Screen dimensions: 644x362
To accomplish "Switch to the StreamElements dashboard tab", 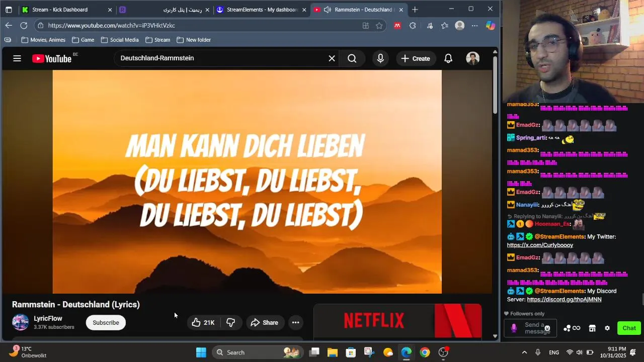I will 261,10.
